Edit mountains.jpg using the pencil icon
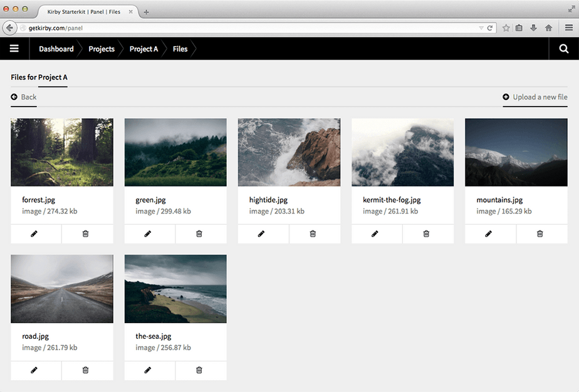 coord(489,233)
